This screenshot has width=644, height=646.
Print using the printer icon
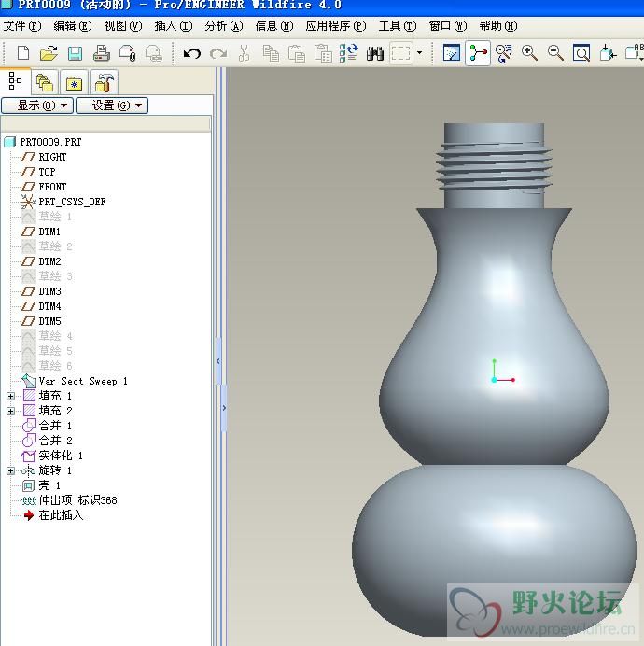click(102, 53)
